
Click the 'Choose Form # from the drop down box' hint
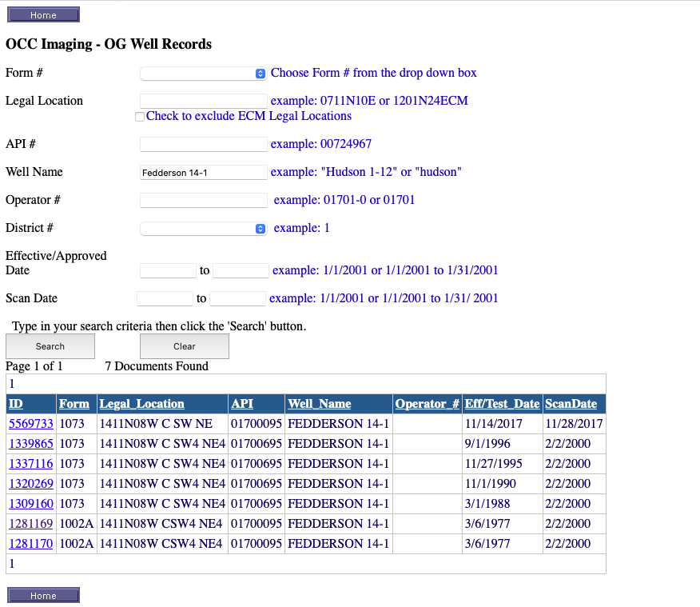pos(374,73)
